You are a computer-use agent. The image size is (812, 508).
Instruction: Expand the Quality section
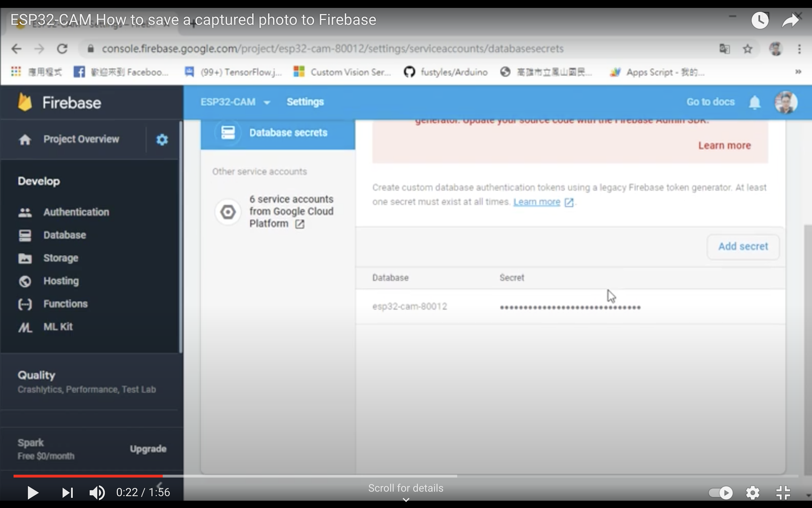(x=87, y=382)
